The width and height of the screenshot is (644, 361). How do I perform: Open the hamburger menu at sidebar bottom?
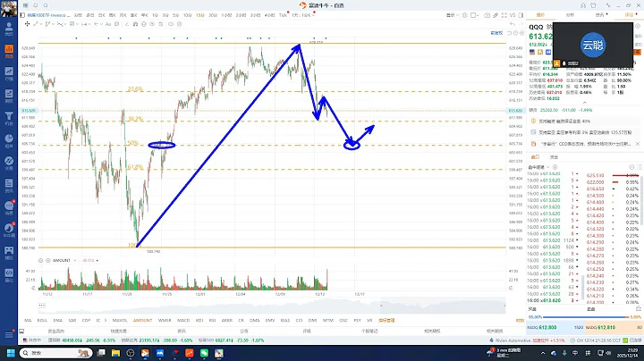(9, 335)
